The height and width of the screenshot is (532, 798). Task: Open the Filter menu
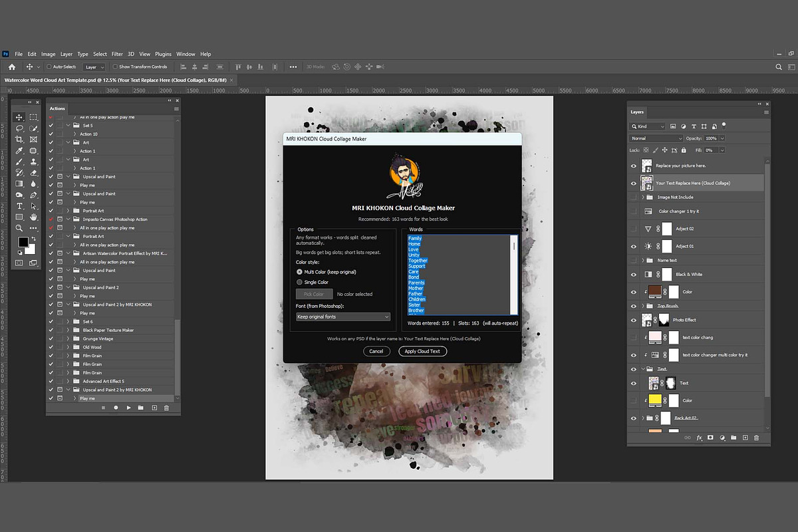117,54
